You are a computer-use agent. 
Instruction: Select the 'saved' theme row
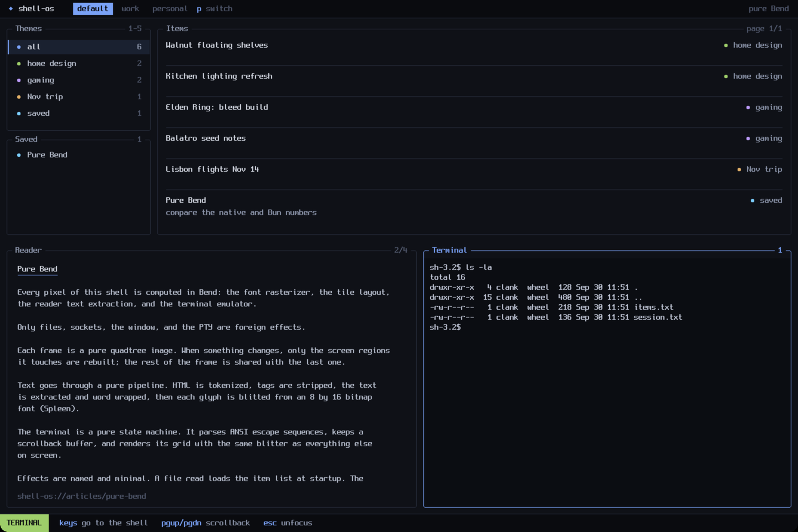[x=79, y=113]
